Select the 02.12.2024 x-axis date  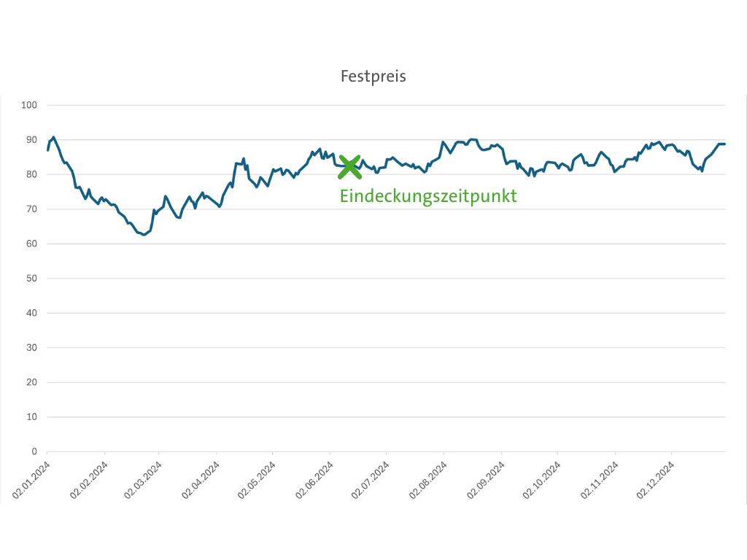pos(656,478)
